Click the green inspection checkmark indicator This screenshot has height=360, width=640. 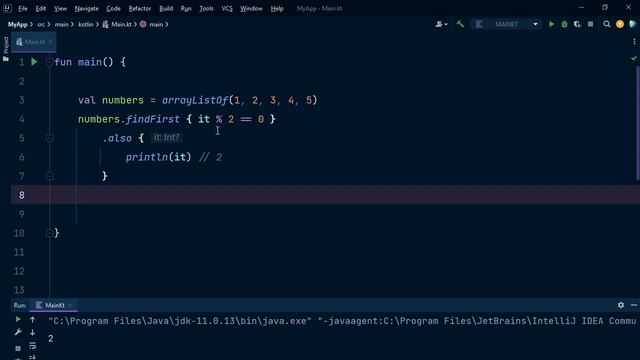(x=633, y=58)
